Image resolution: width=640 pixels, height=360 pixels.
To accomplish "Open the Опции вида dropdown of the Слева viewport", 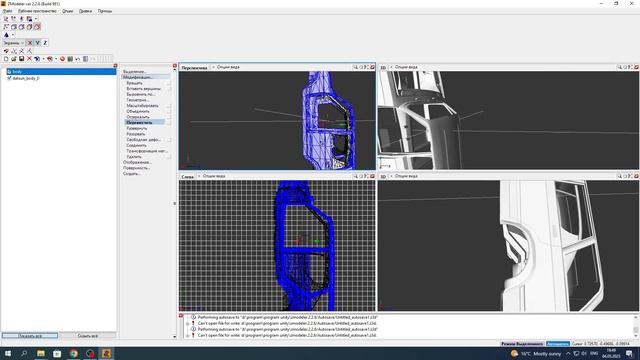I will click(x=212, y=176).
